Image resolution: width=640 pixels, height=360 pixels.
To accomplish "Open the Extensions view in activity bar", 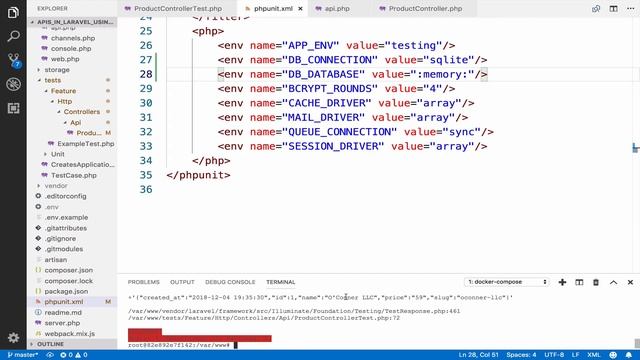I will (13, 108).
